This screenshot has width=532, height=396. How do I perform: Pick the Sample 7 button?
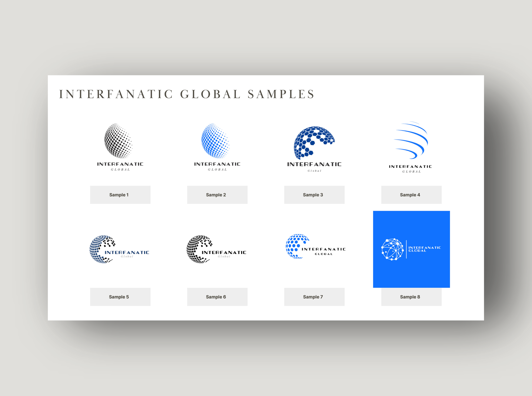click(x=314, y=297)
